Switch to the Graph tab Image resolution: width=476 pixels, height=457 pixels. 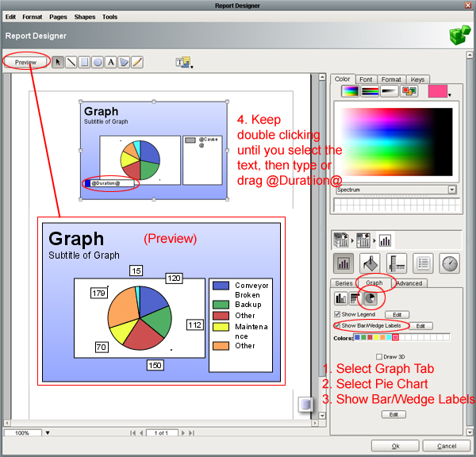tap(374, 282)
